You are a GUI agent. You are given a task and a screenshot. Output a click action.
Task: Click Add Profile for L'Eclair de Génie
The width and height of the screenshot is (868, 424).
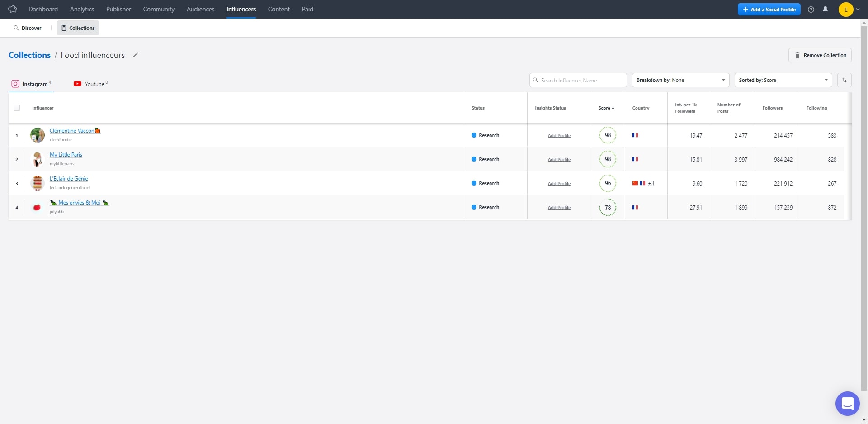click(559, 183)
